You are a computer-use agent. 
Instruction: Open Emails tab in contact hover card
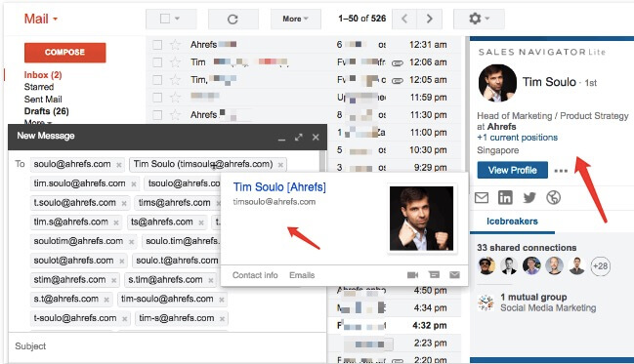tap(302, 275)
